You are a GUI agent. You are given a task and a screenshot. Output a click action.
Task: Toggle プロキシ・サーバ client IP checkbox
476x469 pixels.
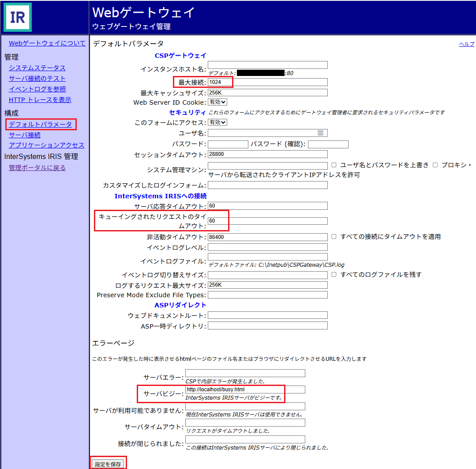click(x=435, y=165)
